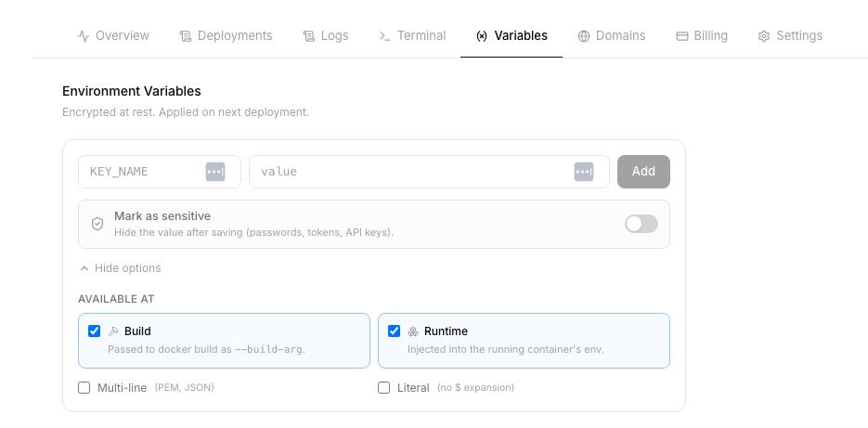Click the Logs scroll icon
Screen dimensions: 868x428
click(x=309, y=36)
